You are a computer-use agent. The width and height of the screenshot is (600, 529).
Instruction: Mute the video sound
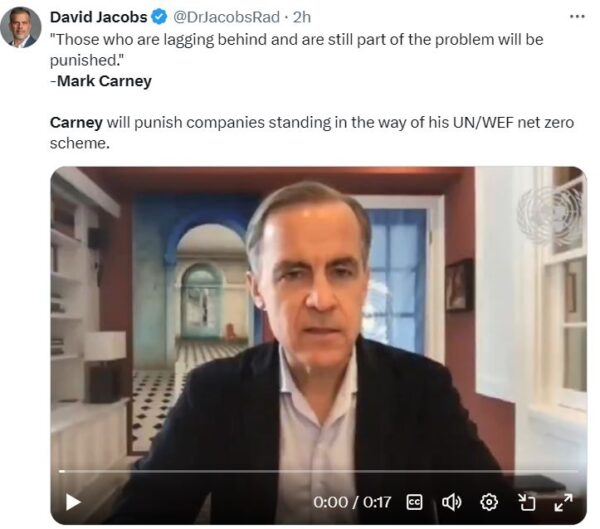click(x=452, y=502)
